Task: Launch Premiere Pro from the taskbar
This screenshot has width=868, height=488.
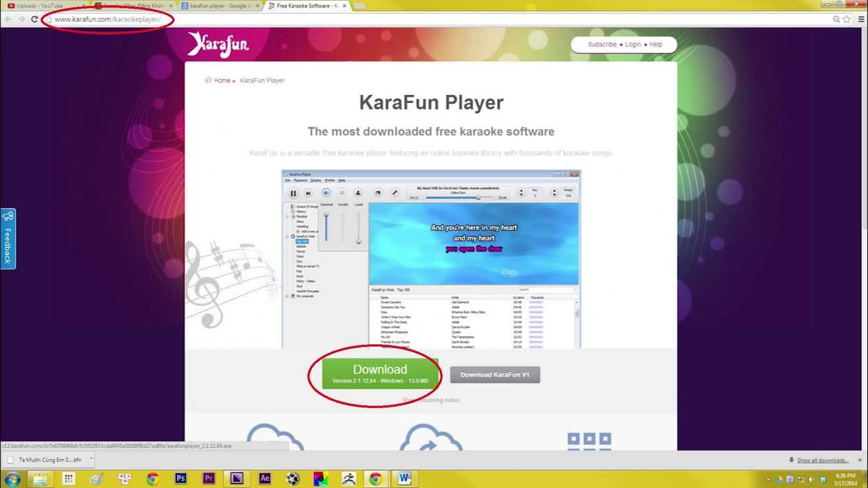Action: 208,479
